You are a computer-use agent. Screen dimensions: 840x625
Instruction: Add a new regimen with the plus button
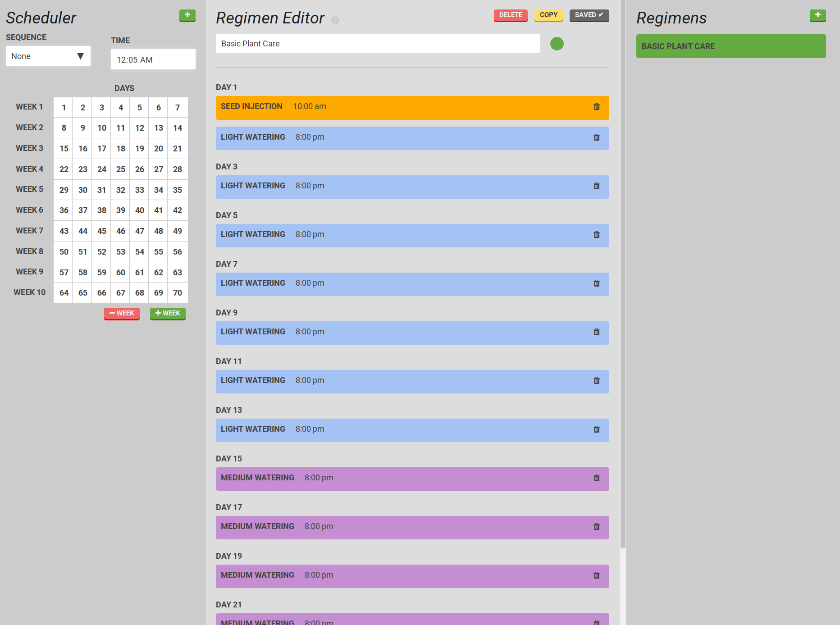(817, 15)
